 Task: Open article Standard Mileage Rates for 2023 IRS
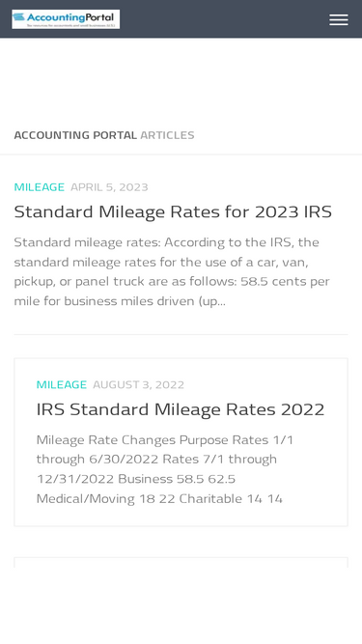coord(173,211)
